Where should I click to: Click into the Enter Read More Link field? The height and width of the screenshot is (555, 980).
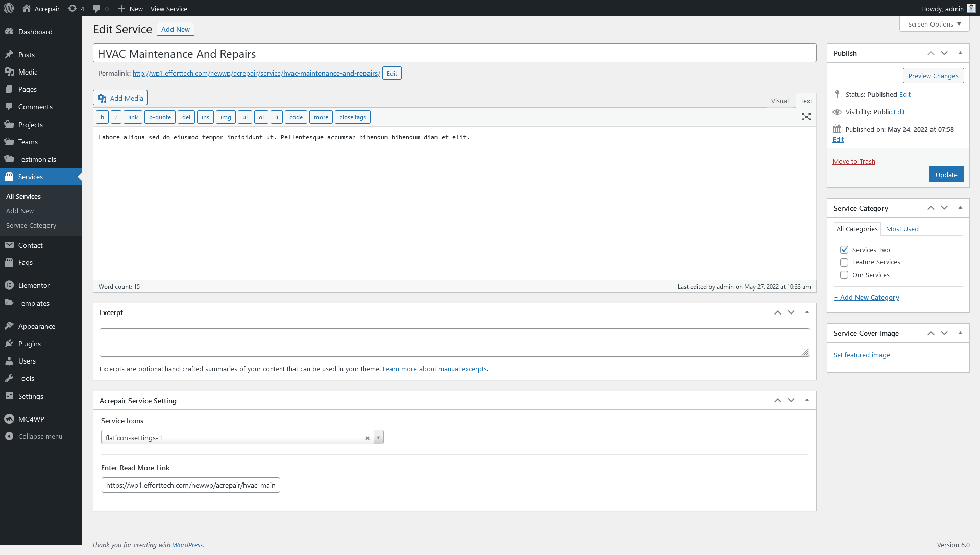190,485
